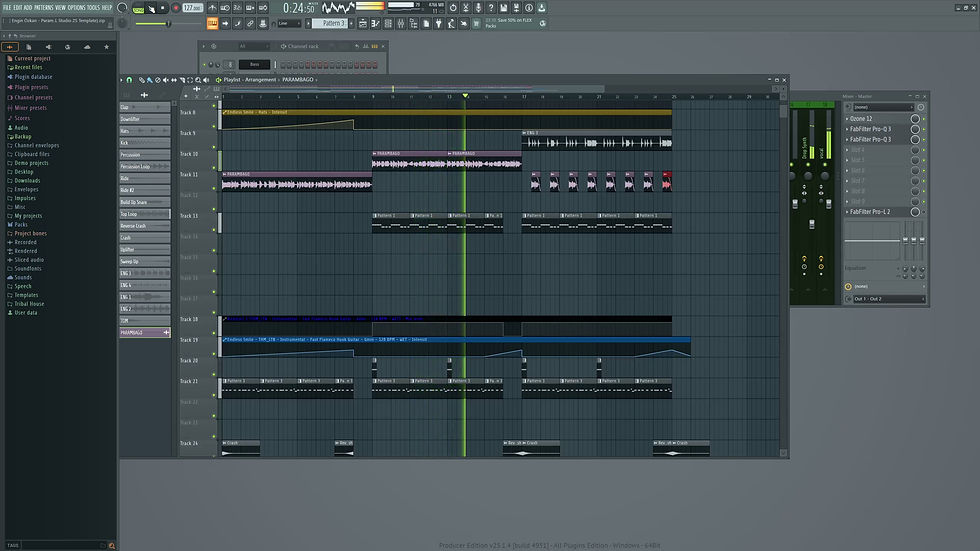The width and height of the screenshot is (980, 551).
Task: Open Ozone 12 slot arrow menu
Action: 847,119
